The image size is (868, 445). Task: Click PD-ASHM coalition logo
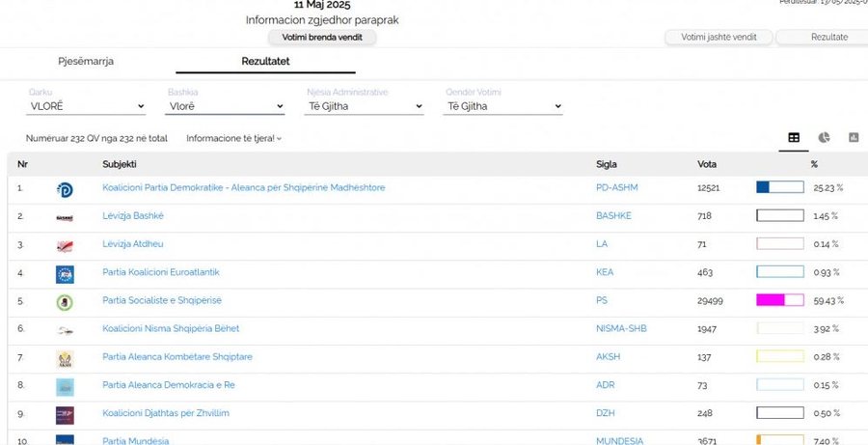click(65, 189)
